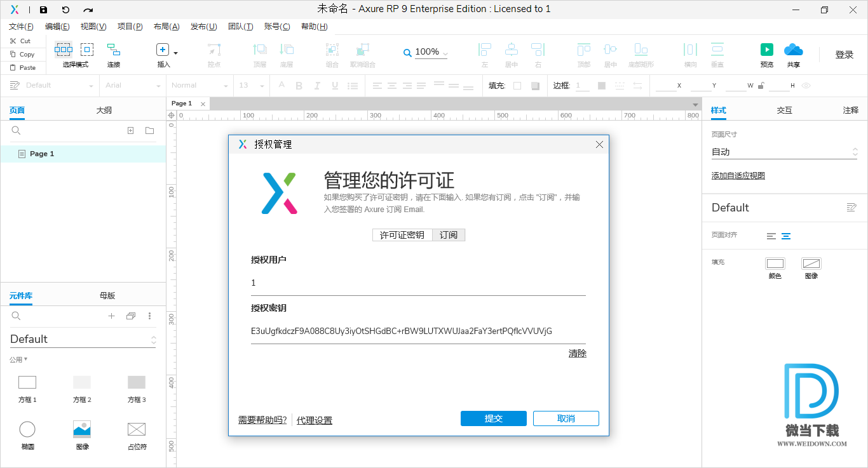Toggle lock aspect ratio icon
This screenshot has width=868, height=468.
coord(761,86)
